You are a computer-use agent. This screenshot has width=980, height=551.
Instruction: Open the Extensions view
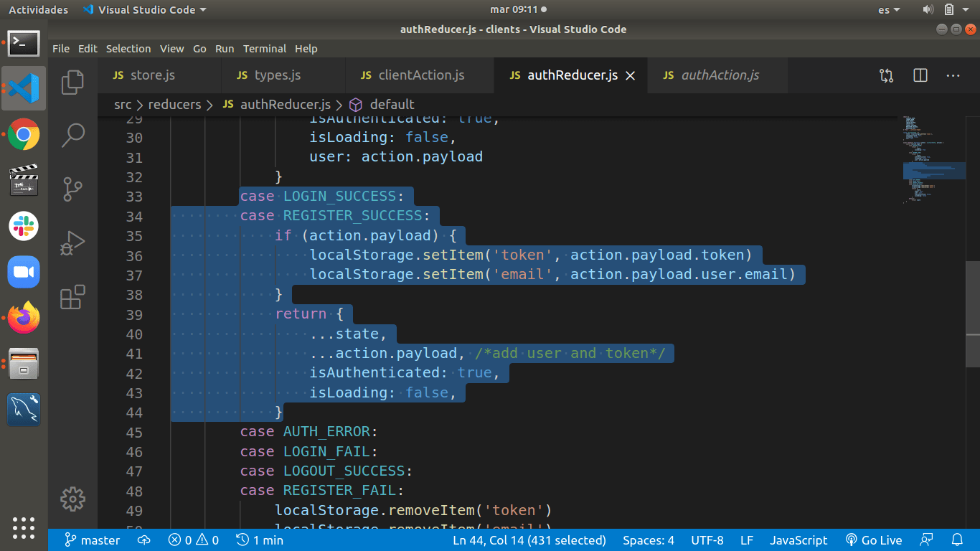coord(72,296)
